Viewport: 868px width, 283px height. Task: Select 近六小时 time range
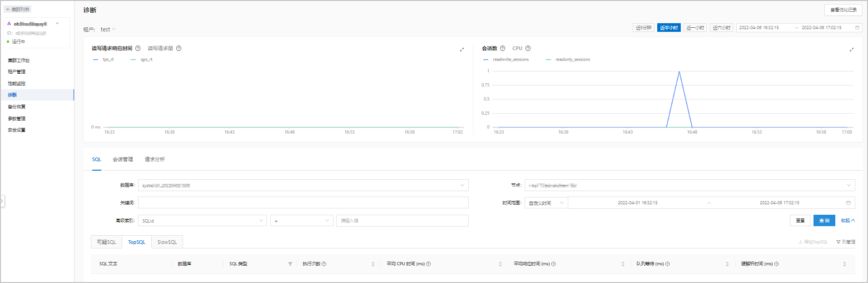[x=721, y=28]
